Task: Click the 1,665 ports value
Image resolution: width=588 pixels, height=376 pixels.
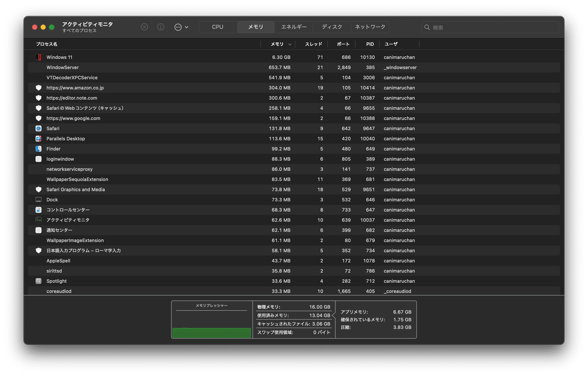Action: 344,291
